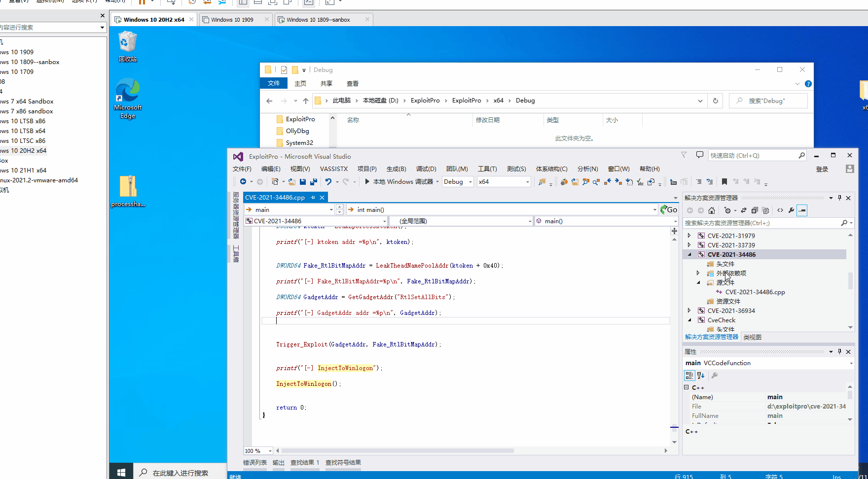Click Collapse All icon in Solution Explorer

(755, 210)
